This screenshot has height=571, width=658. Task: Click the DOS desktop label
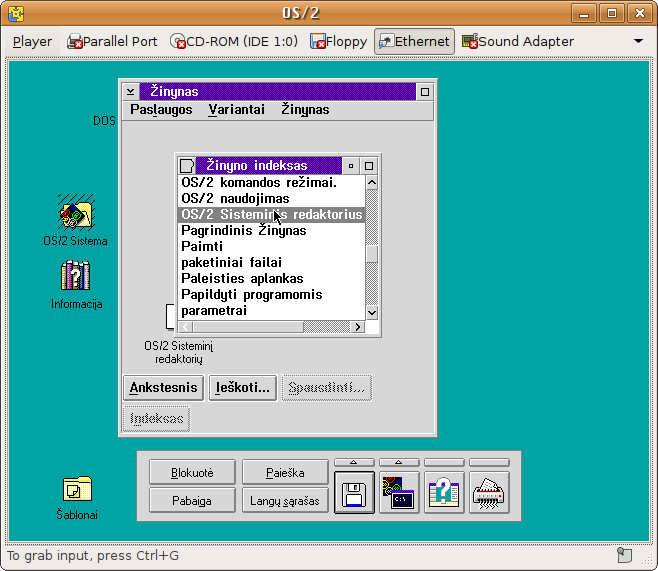(104, 121)
